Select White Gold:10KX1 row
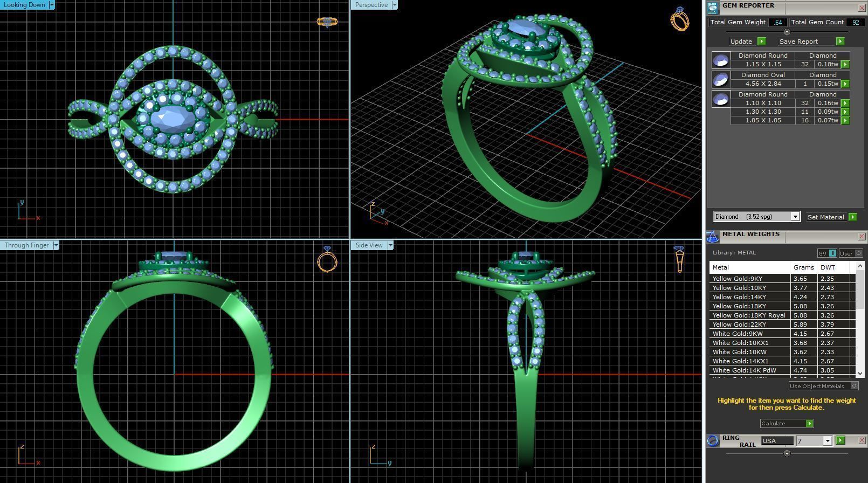 coord(782,343)
